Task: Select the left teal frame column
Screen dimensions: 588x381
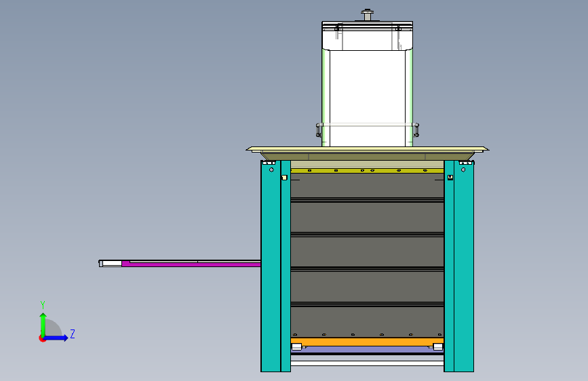Action: click(x=275, y=266)
